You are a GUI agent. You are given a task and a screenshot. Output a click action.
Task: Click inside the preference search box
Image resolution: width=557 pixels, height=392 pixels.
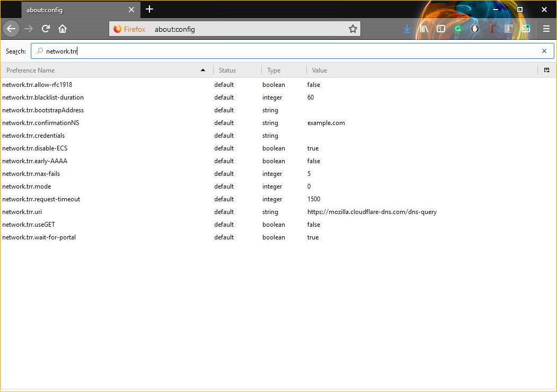pyautogui.click(x=291, y=51)
